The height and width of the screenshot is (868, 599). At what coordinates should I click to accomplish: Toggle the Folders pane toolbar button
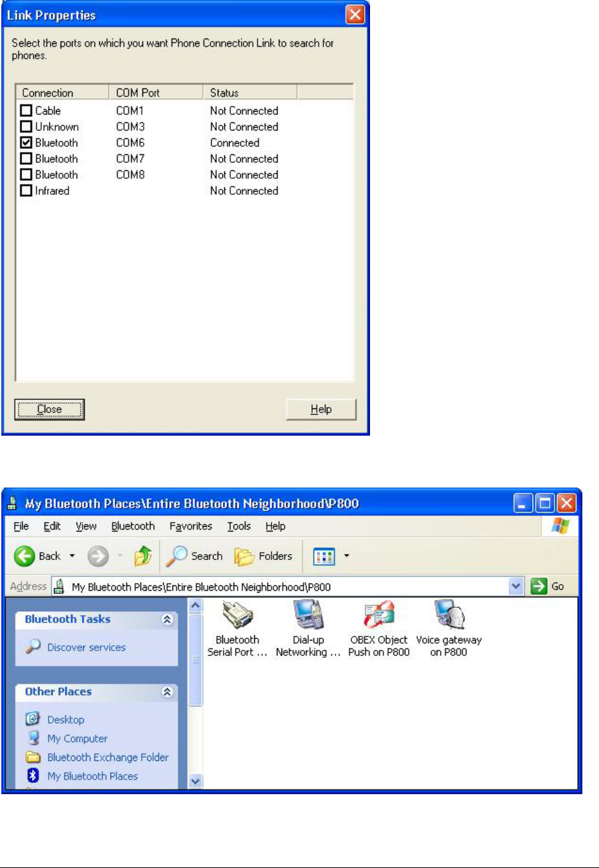263,556
